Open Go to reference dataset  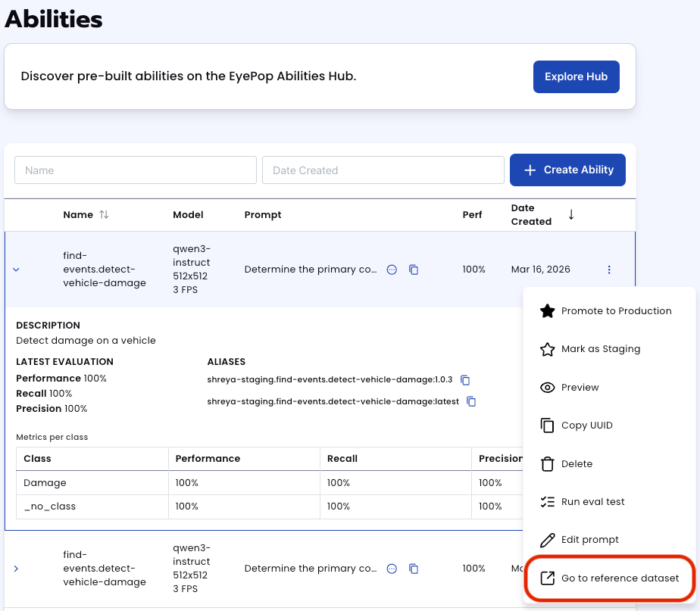pyautogui.click(x=609, y=578)
